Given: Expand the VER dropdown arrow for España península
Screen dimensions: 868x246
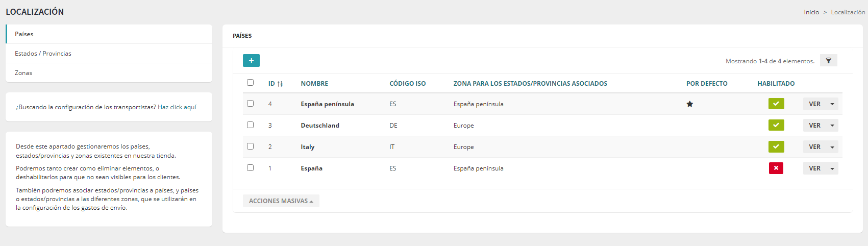Looking at the screenshot, I should (832, 104).
